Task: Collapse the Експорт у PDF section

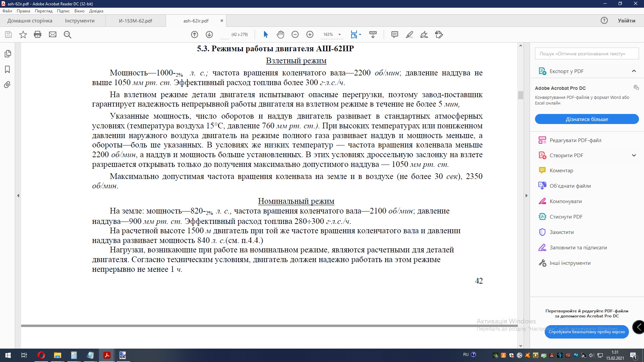Action: pyautogui.click(x=634, y=71)
